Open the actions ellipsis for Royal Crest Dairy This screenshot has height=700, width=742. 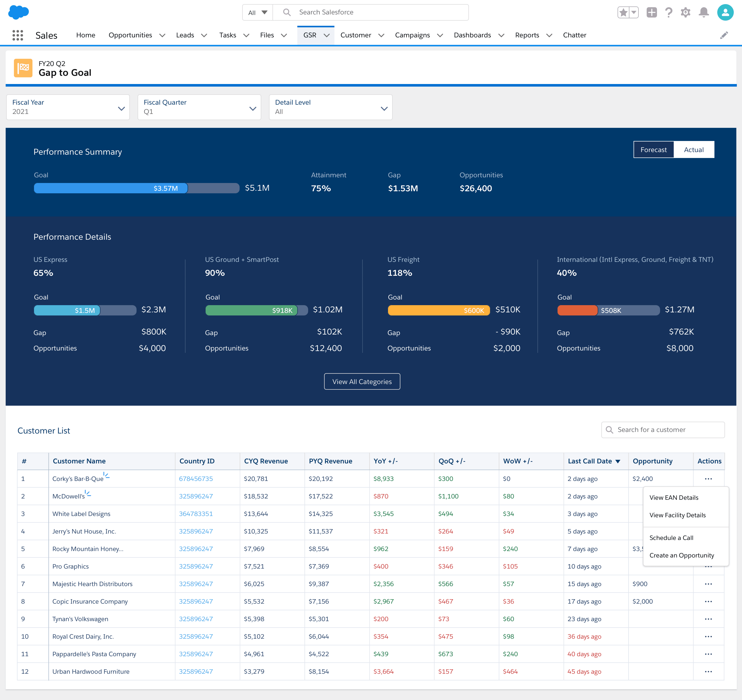[x=708, y=636]
